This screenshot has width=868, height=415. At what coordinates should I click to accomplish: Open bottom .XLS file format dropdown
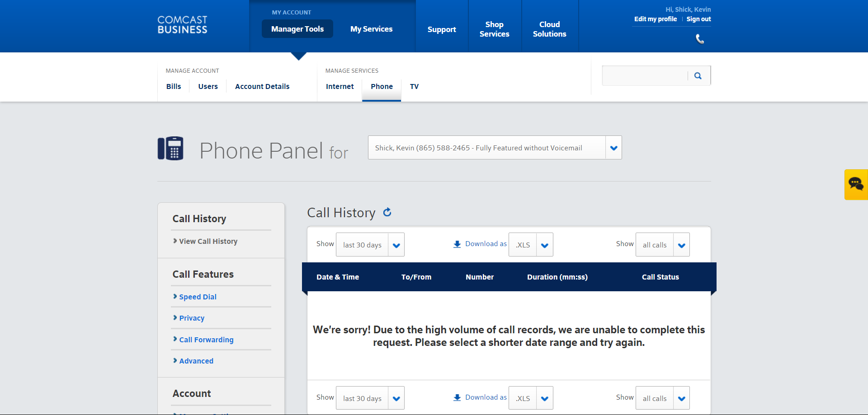[531, 398]
